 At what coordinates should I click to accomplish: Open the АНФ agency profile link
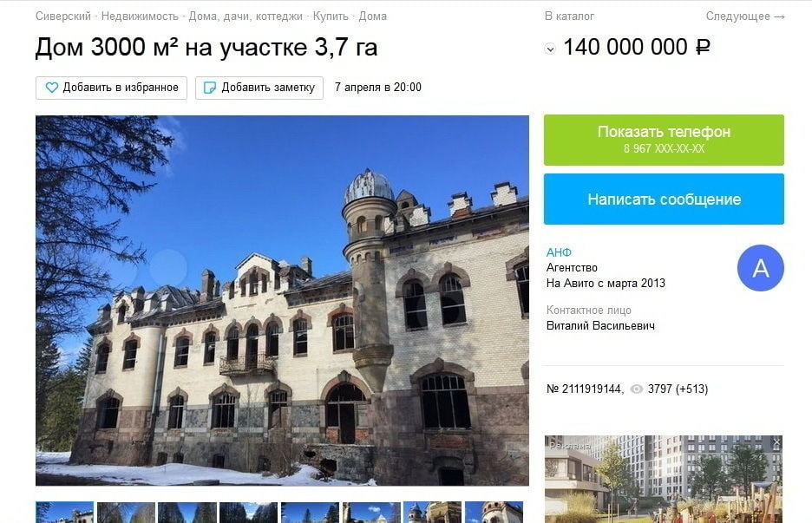tap(559, 252)
